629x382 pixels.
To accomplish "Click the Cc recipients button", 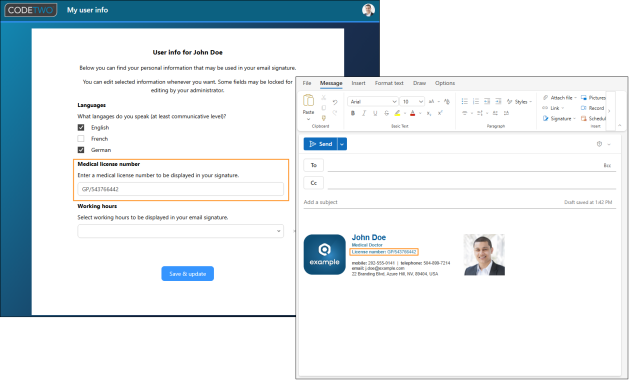I will (x=314, y=183).
